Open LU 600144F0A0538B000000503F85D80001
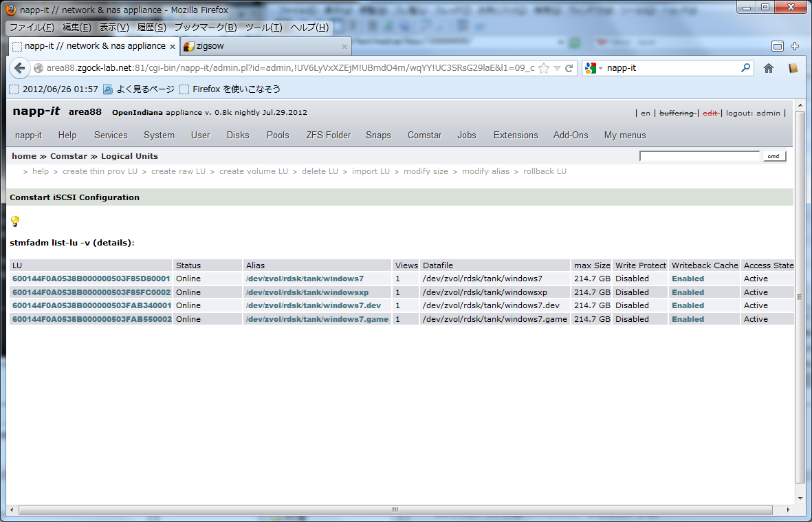Image resolution: width=812 pixels, height=522 pixels. coord(91,279)
